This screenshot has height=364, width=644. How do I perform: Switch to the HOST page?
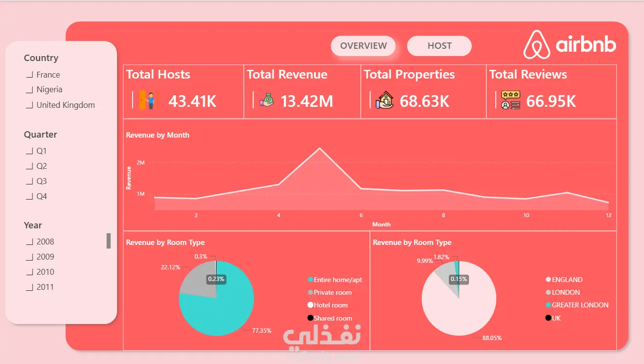coord(439,46)
